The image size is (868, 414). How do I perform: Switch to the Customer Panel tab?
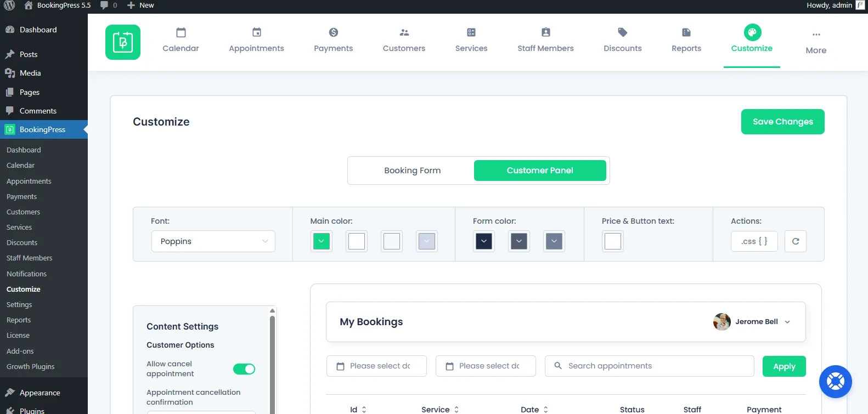pos(540,171)
